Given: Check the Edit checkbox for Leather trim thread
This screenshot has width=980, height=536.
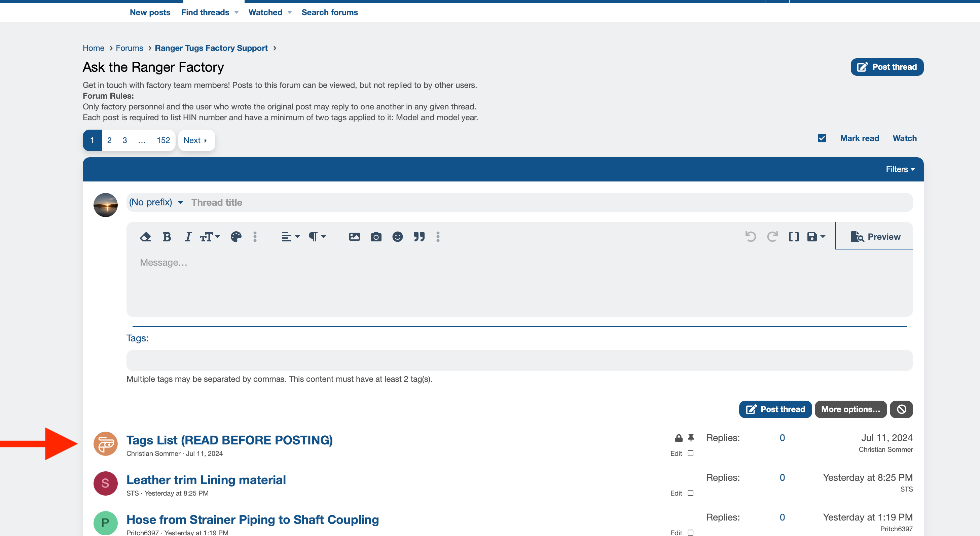Looking at the screenshot, I should [691, 493].
